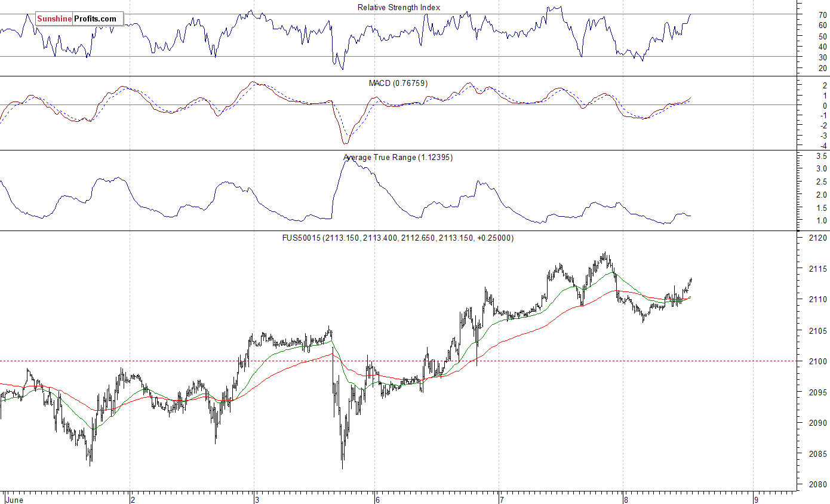
Task: Click the 2095 price axis value
Action: (x=817, y=392)
